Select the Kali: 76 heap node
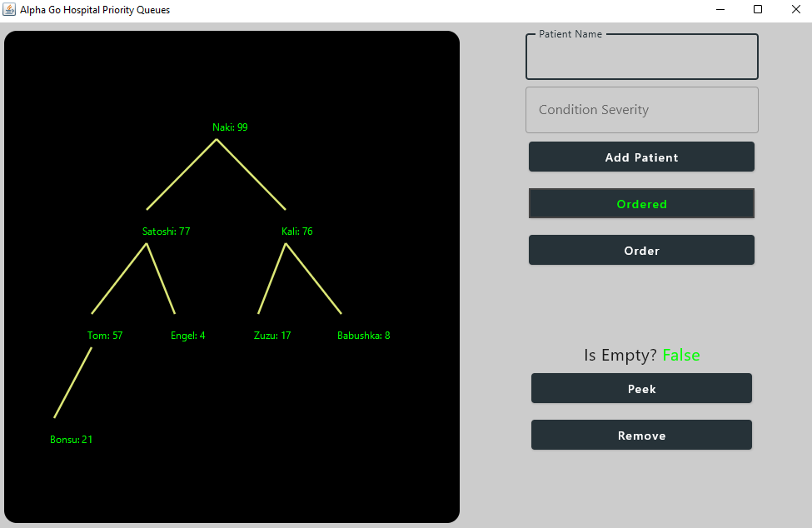Image resolution: width=812 pixels, height=528 pixels. tap(296, 231)
